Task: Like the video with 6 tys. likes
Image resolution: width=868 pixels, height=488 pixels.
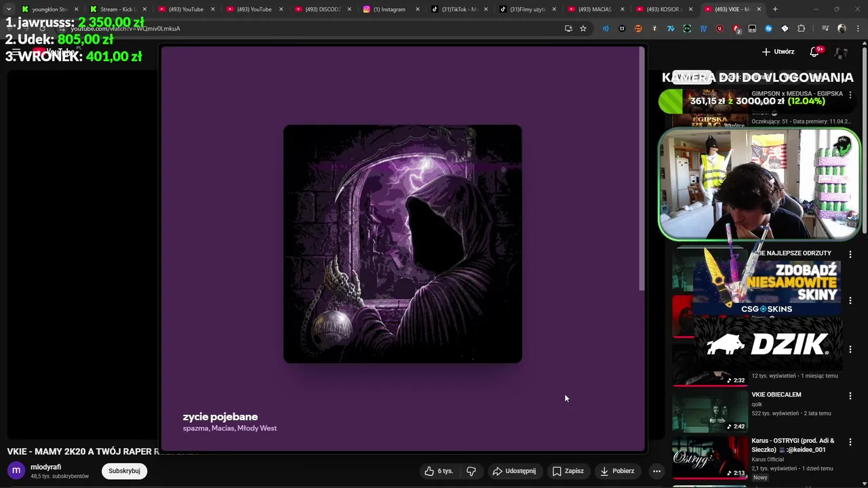Action: (438, 471)
